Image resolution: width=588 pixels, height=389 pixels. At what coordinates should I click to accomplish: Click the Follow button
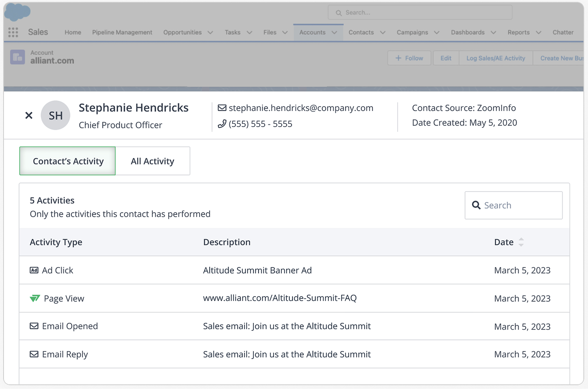pos(409,58)
